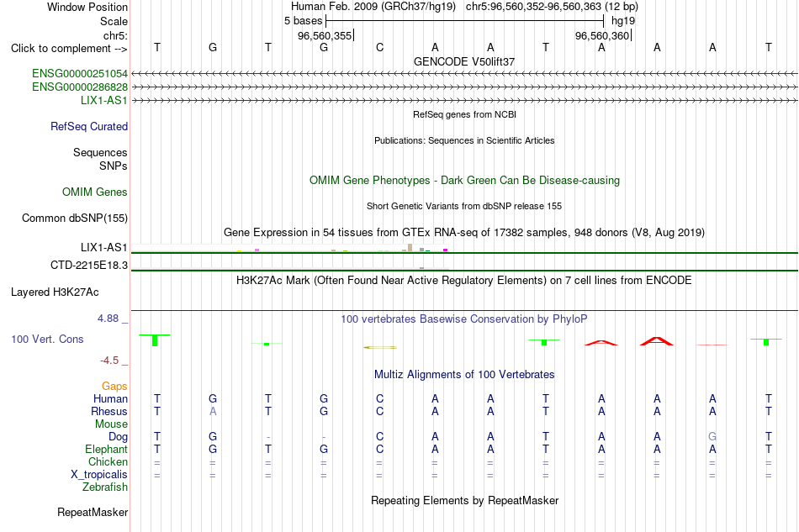Click the '5 bases' scale bar label

(x=303, y=21)
